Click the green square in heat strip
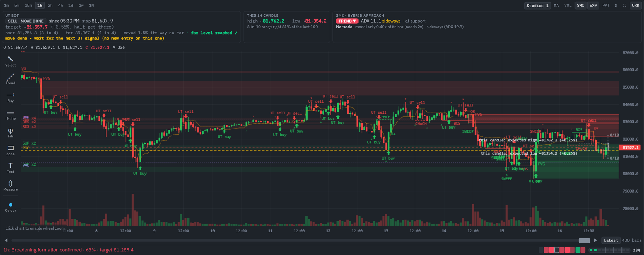 click(x=578, y=250)
